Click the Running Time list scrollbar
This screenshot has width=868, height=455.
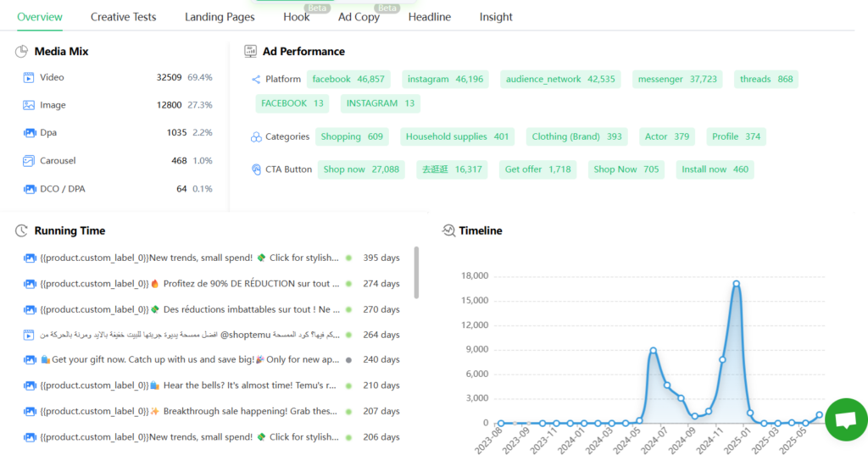click(416, 272)
